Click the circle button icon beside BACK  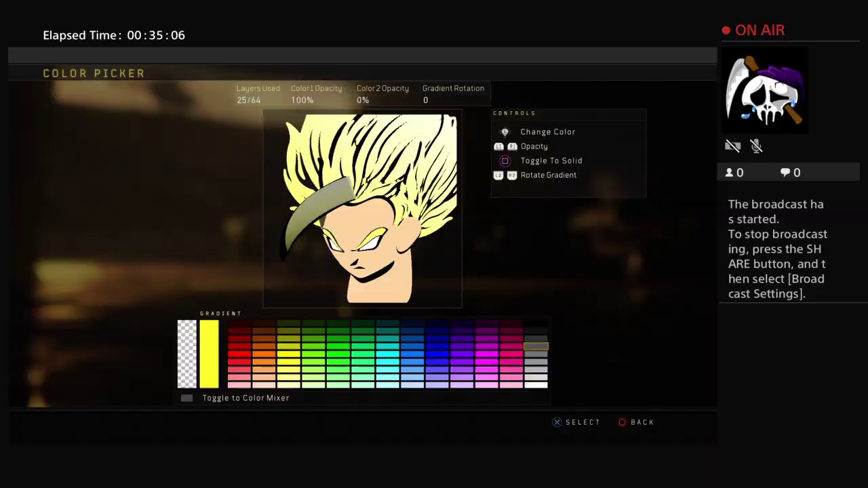click(x=622, y=422)
